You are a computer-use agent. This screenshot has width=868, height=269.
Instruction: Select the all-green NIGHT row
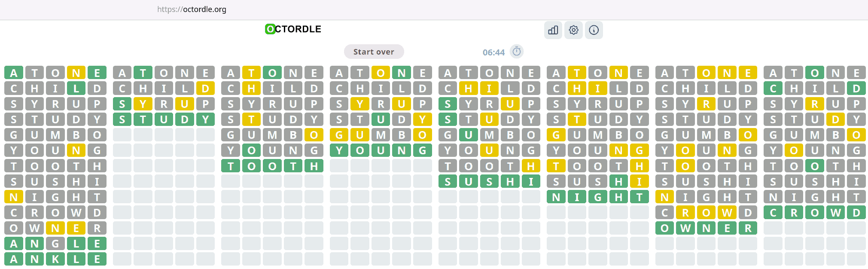597,197
